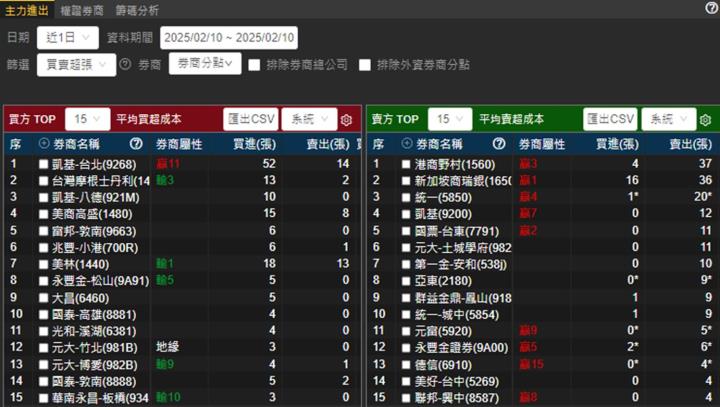Sort sell-side table by 賣出(張) header

click(x=691, y=144)
